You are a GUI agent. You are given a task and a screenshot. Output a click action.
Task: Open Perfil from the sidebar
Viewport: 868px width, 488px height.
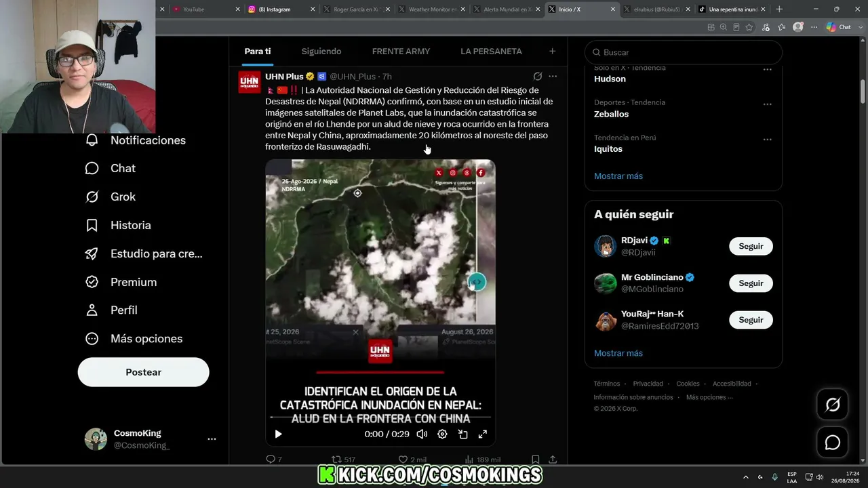[111, 310]
